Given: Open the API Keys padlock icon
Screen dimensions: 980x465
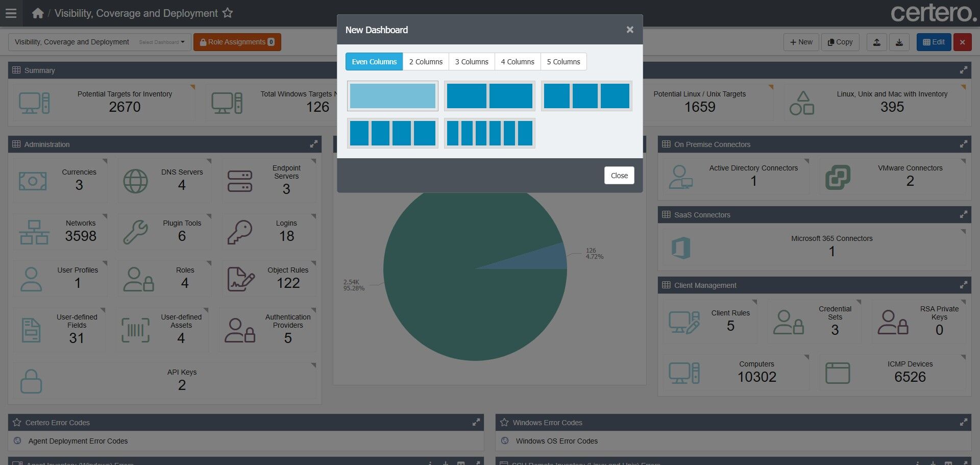Looking at the screenshot, I should [31, 381].
